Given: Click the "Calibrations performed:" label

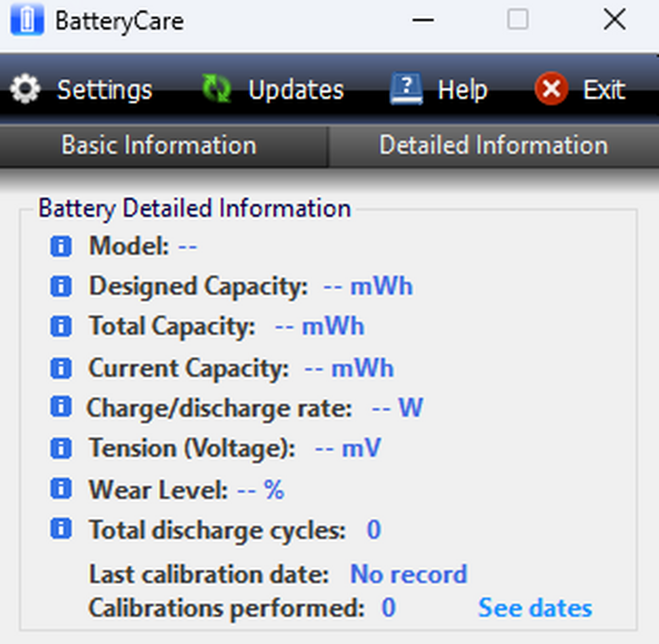Looking at the screenshot, I should point(227,609).
